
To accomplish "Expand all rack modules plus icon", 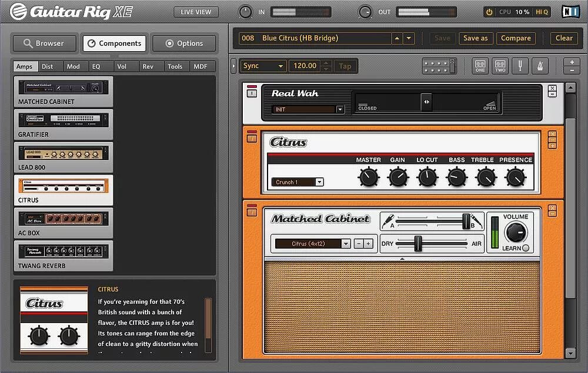I will 572,62.
